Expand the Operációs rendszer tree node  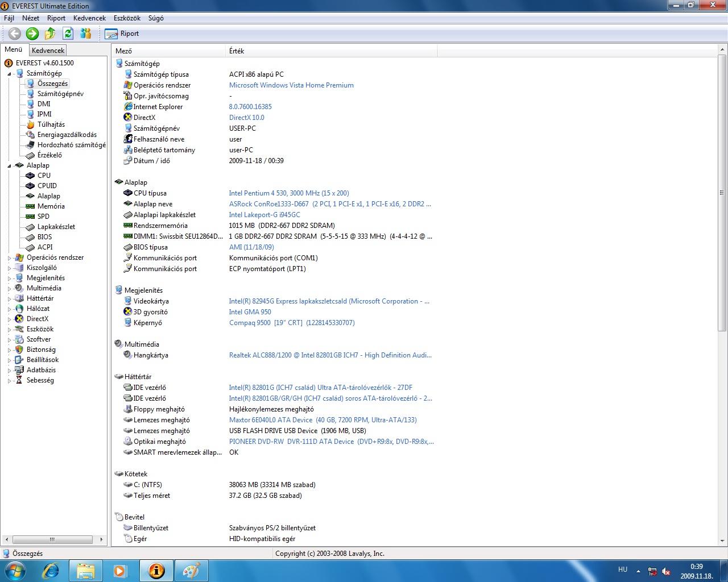[x=9, y=258]
